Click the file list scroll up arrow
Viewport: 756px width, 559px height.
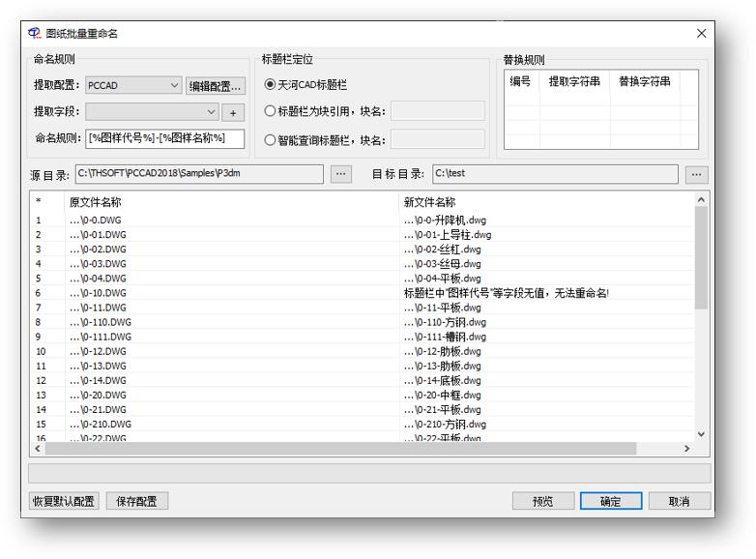(701, 199)
